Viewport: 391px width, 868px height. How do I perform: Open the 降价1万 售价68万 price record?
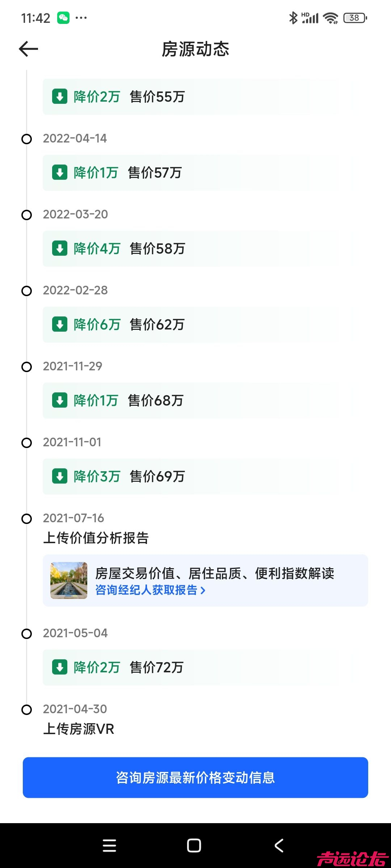click(x=191, y=400)
